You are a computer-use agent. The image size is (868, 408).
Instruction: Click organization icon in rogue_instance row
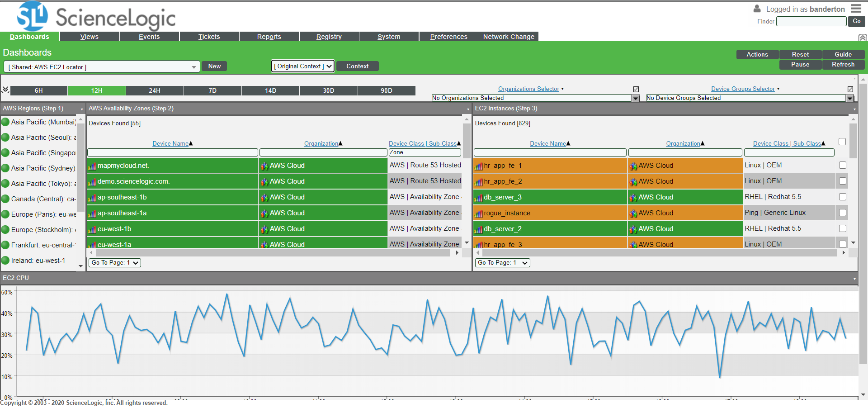click(x=633, y=213)
